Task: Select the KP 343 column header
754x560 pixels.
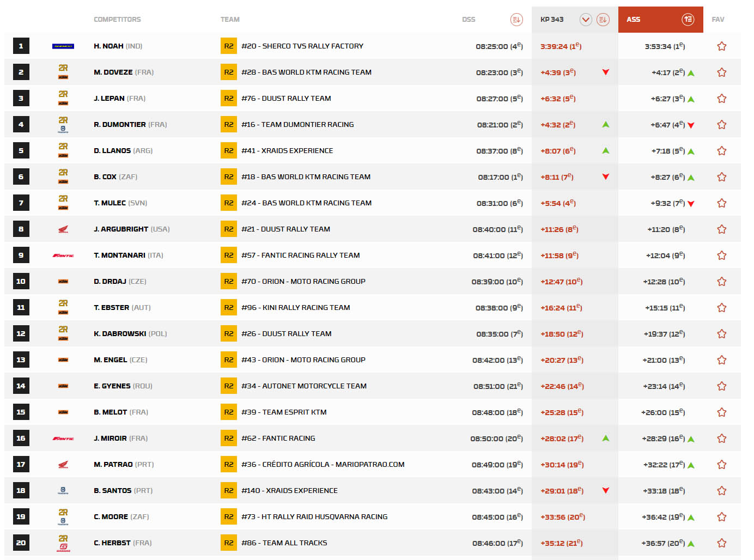Action: click(x=552, y=20)
